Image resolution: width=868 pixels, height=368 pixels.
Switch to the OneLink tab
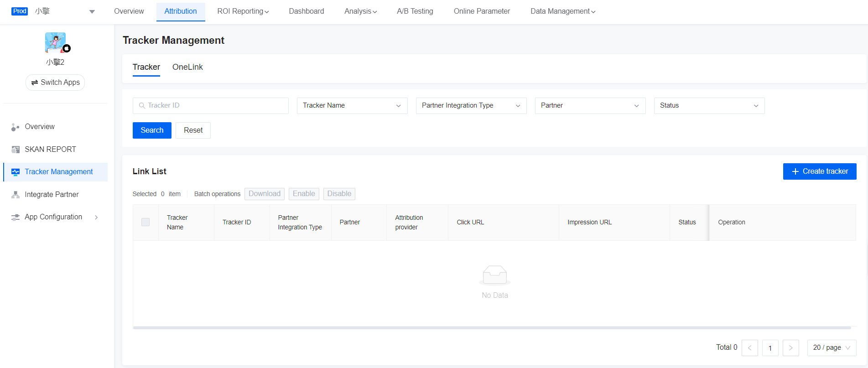coord(187,67)
